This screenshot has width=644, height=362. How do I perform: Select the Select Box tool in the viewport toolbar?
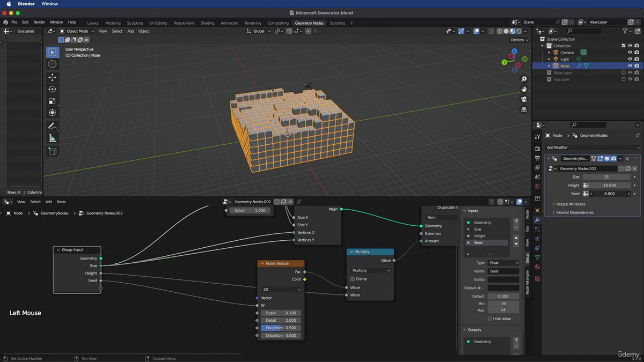coord(52,52)
